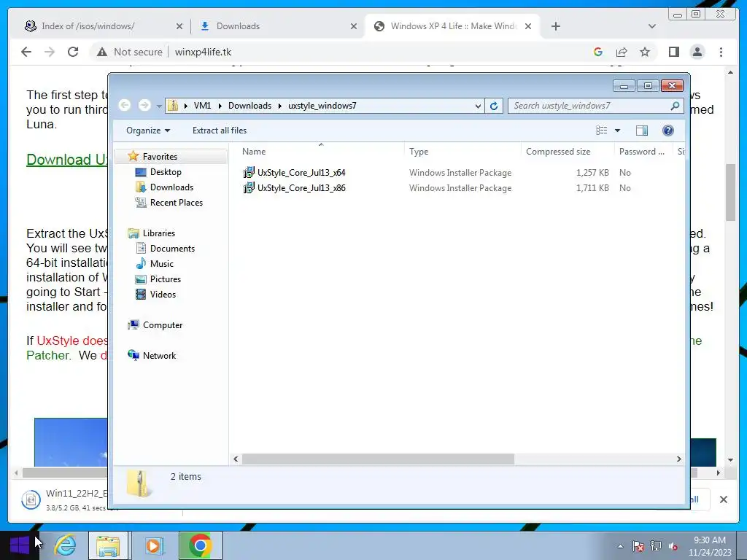Screen dimensions: 747x560
Task: Click the search magnifier in Explorer
Action: 675,106
